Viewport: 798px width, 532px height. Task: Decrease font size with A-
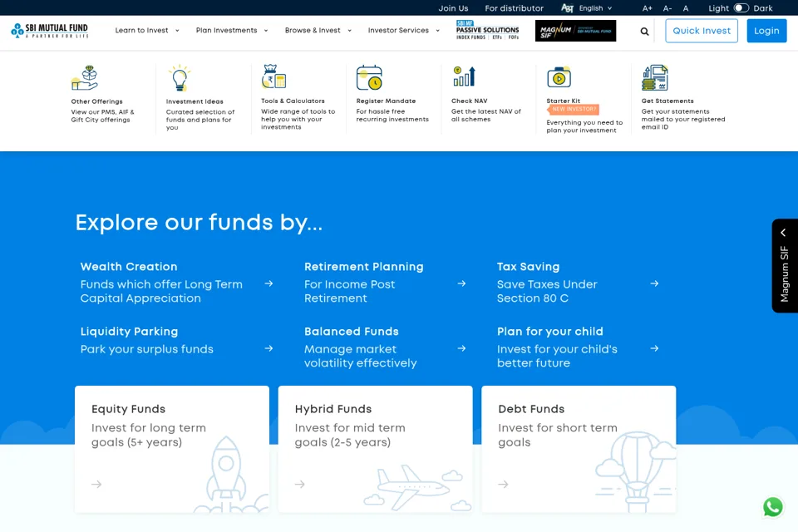[667, 8]
